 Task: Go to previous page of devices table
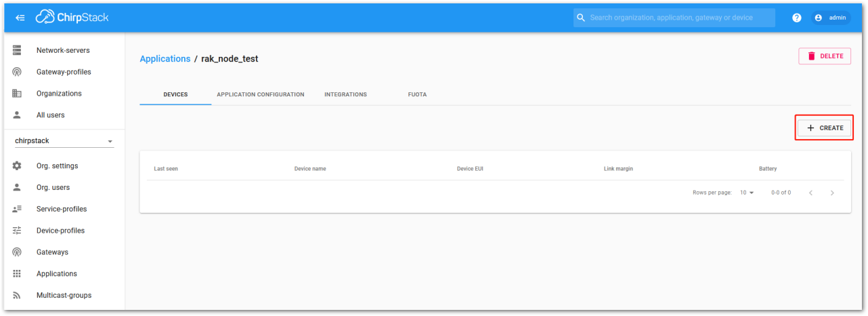coord(810,193)
